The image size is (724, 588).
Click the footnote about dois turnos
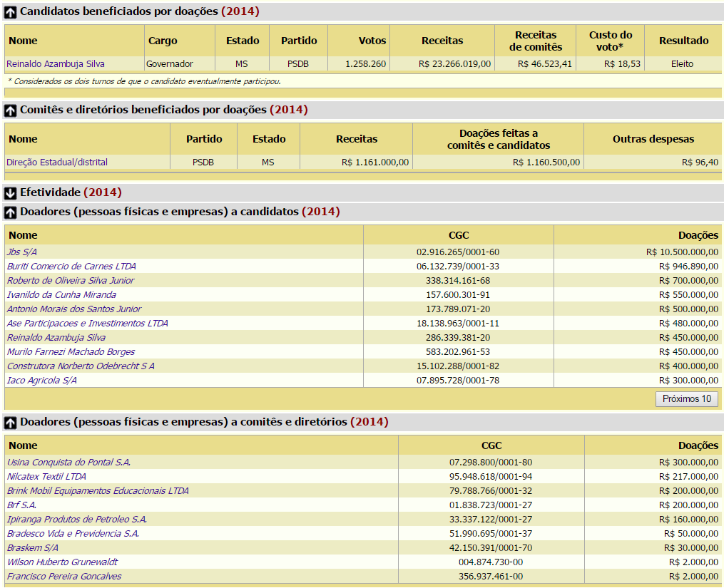144,82
